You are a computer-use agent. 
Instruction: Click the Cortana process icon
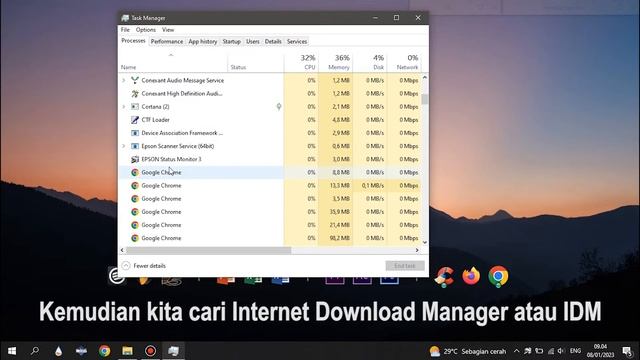click(135, 107)
